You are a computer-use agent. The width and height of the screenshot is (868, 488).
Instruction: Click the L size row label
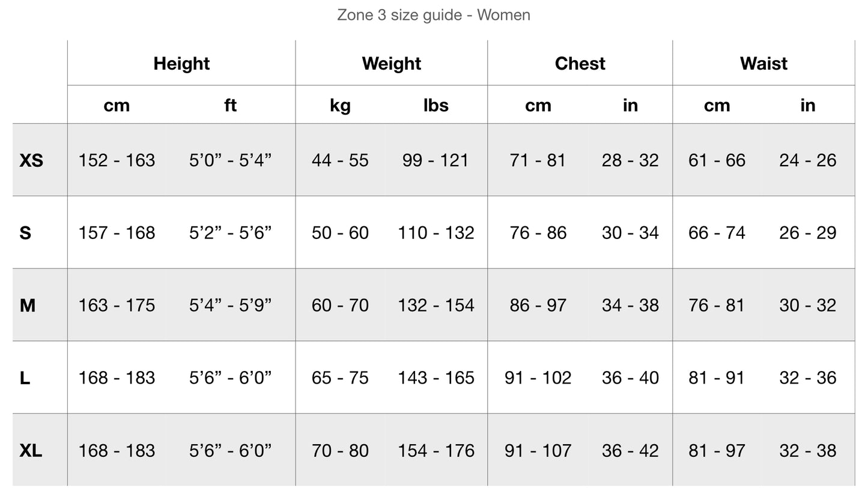[x=25, y=378]
